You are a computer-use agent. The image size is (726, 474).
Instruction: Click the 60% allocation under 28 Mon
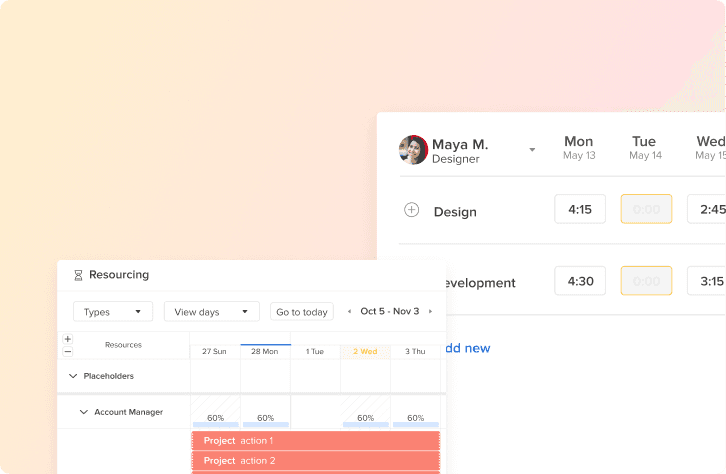(266, 418)
